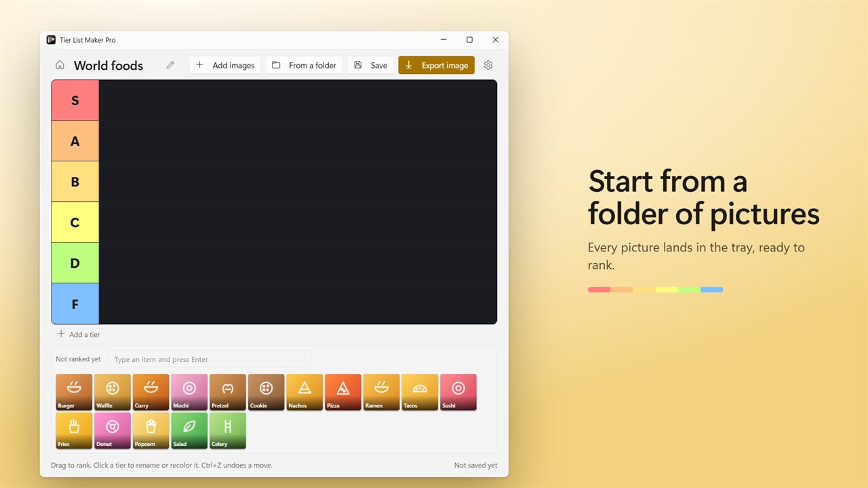
Task: Click the World foods title text
Action: point(108,66)
